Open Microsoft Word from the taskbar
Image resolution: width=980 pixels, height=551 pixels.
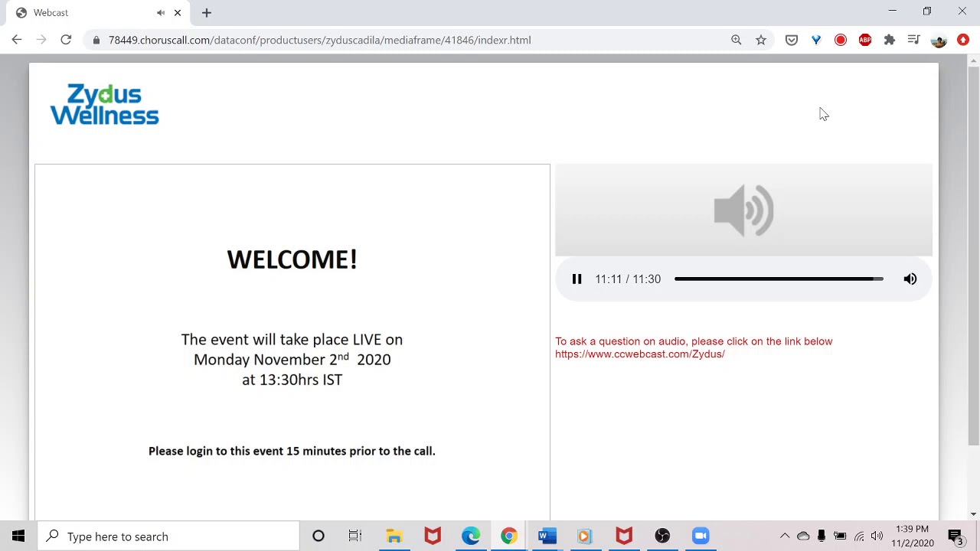[x=547, y=536]
